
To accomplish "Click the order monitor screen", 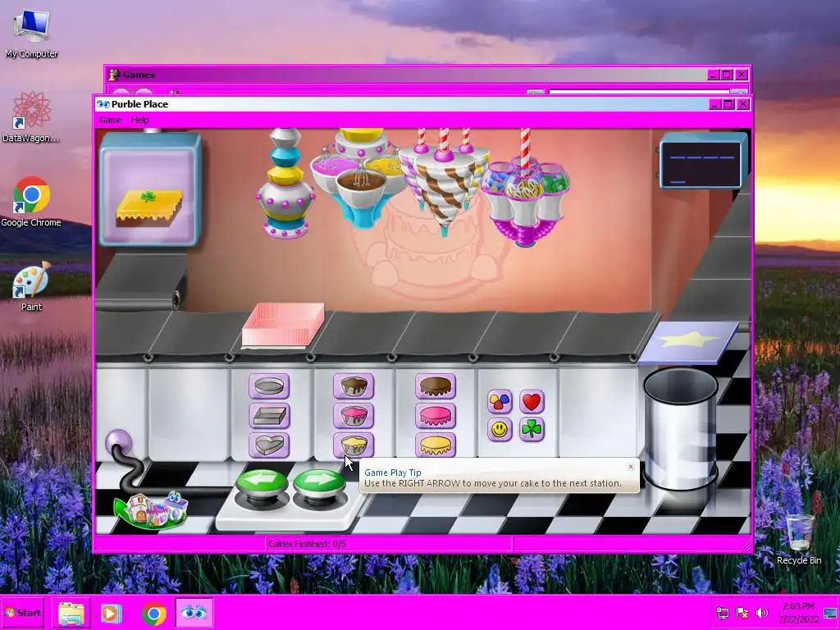I will [x=702, y=162].
